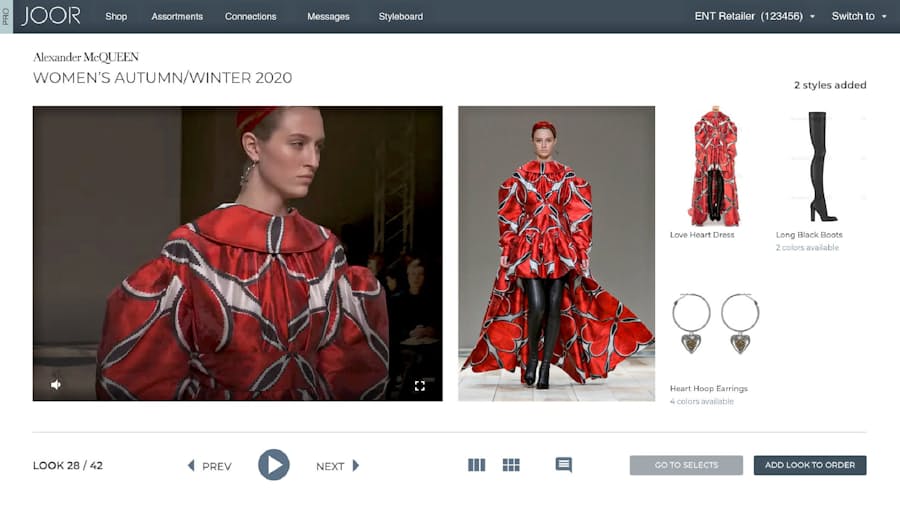The height and width of the screenshot is (506, 900).
Task: Expand the ENT Retailer account dropdown
Action: click(755, 16)
